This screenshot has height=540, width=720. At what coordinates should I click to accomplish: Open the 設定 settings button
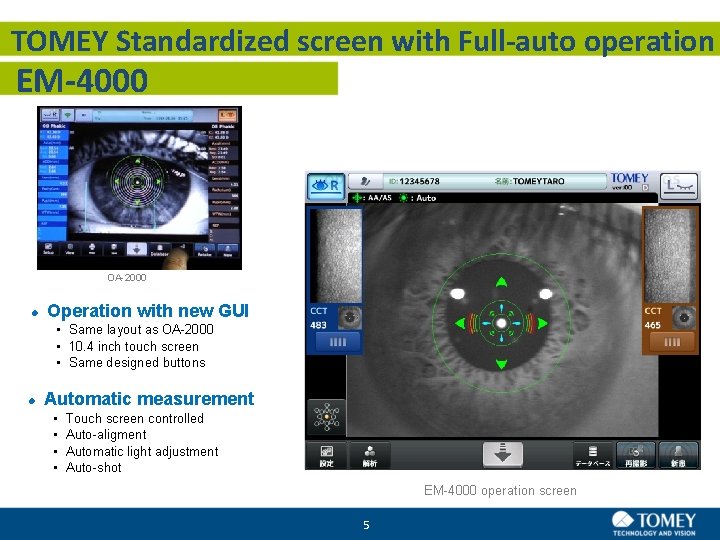coord(326,456)
